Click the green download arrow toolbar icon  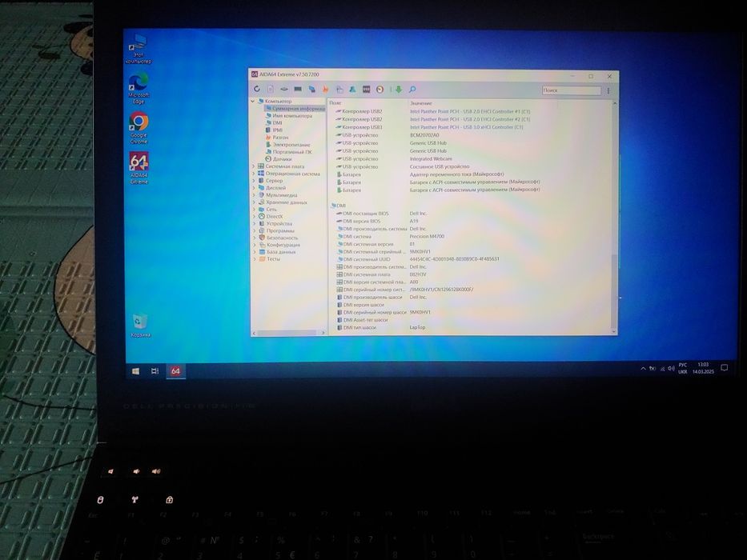(398, 89)
